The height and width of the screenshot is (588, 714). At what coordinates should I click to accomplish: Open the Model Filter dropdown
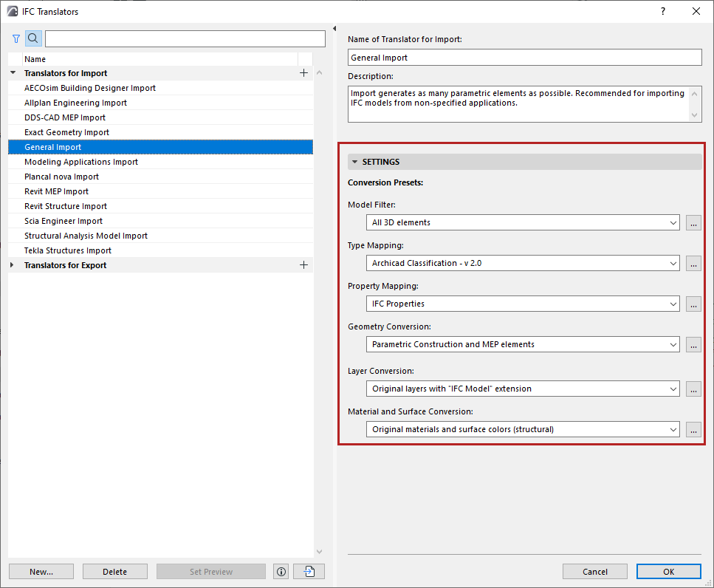(523, 223)
